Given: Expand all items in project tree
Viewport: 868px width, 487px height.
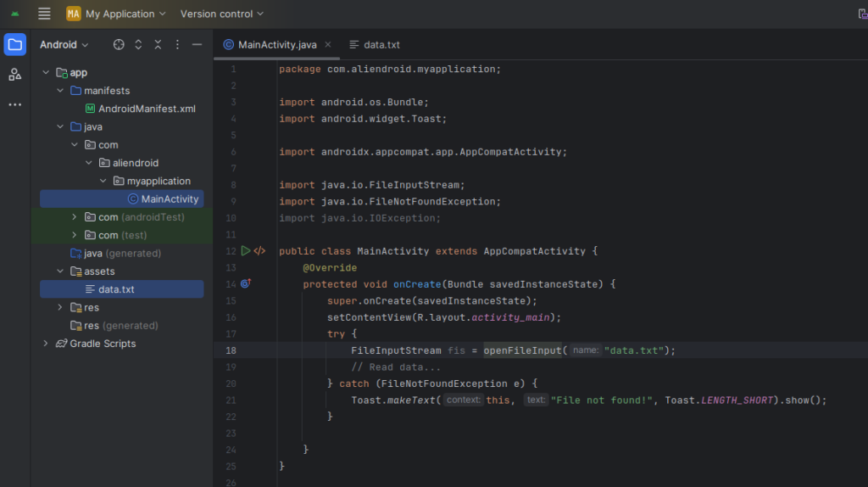Looking at the screenshot, I should (x=138, y=45).
